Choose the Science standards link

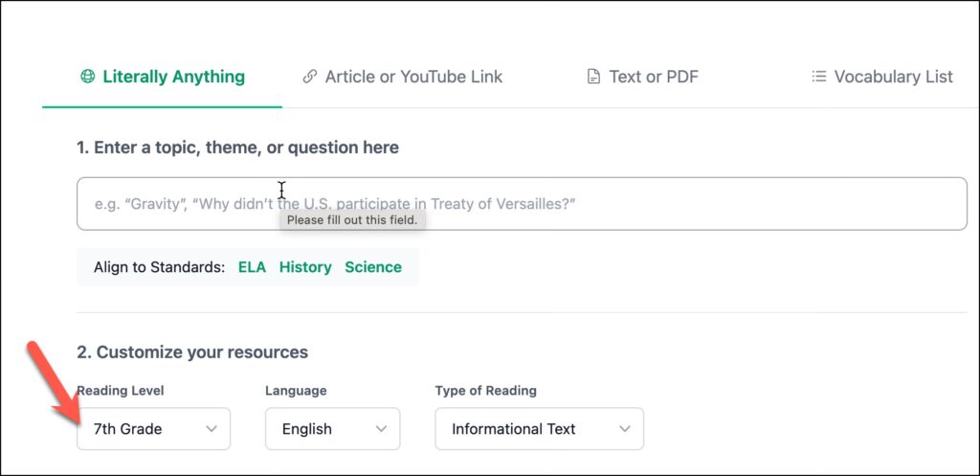pyautogui.click(x=373, y=267)
